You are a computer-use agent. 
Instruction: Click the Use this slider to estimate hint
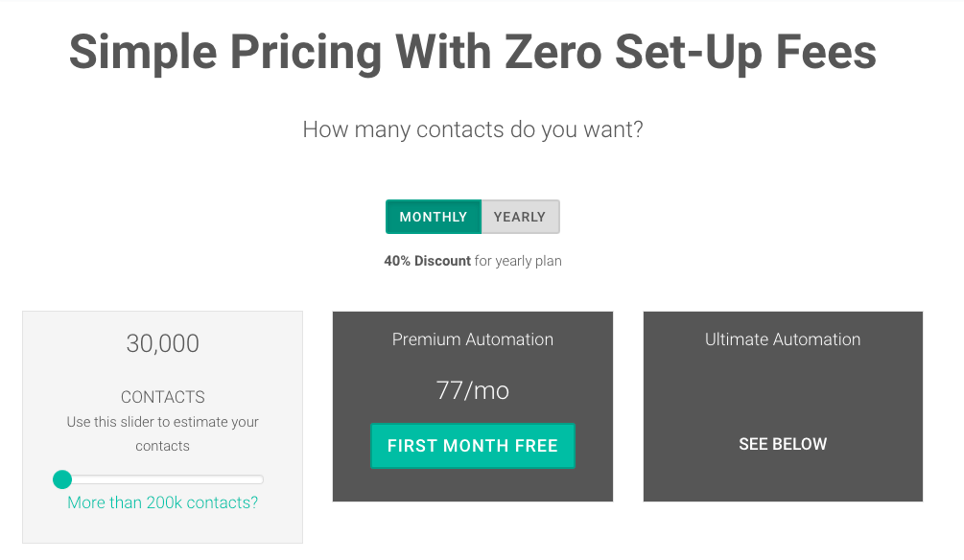click(162, 433)
